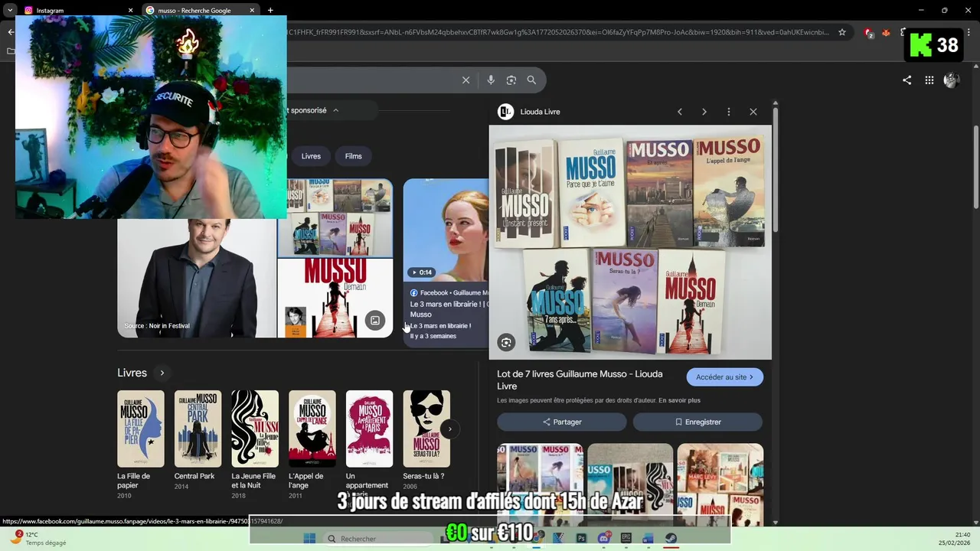Clear the Google search box text
This screenshot has height=551, width=980.
465,80
